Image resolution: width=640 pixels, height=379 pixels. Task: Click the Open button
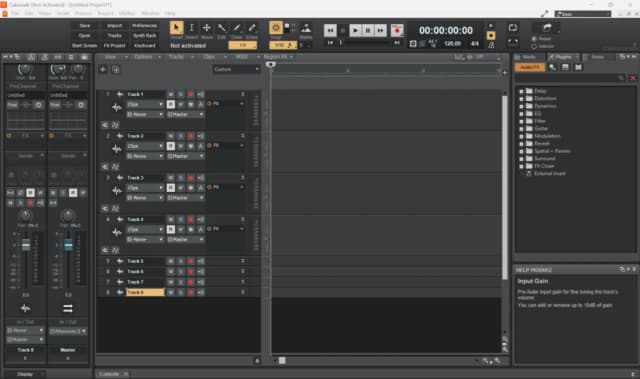tap(85, 35)
